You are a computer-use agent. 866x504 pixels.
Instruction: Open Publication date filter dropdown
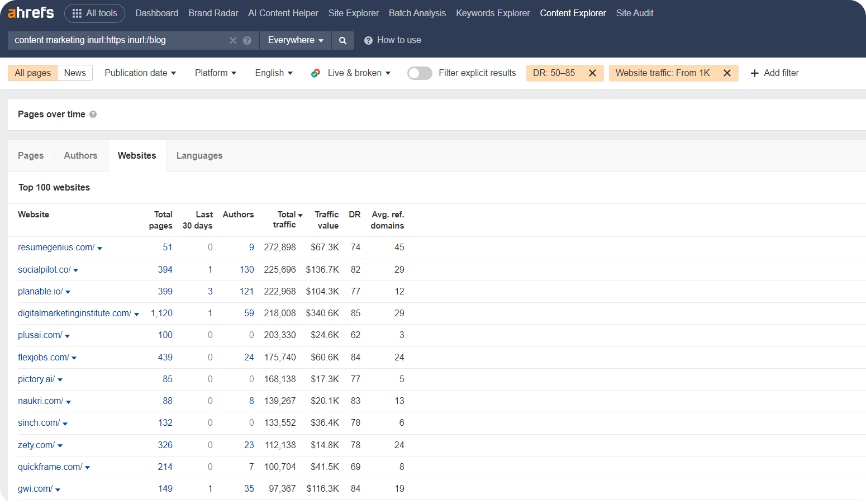140,73
